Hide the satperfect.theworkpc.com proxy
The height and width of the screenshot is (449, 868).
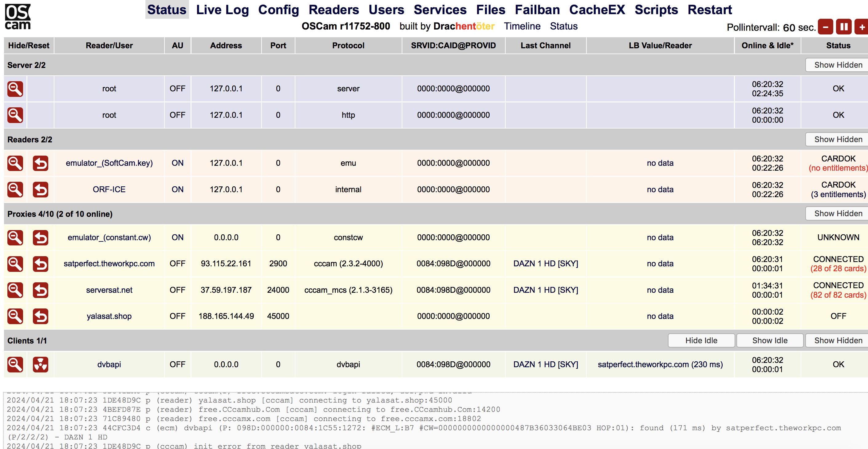coord(15,264)
